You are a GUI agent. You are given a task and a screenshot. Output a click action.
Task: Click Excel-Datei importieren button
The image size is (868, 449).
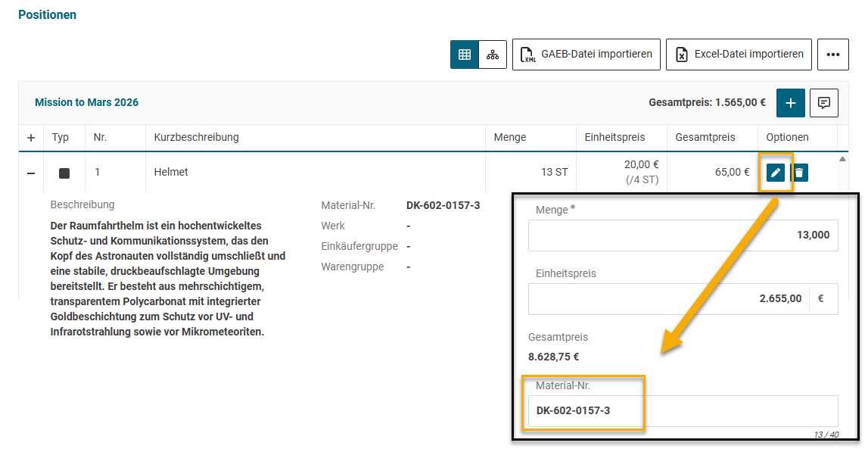(x=739, y=55)
